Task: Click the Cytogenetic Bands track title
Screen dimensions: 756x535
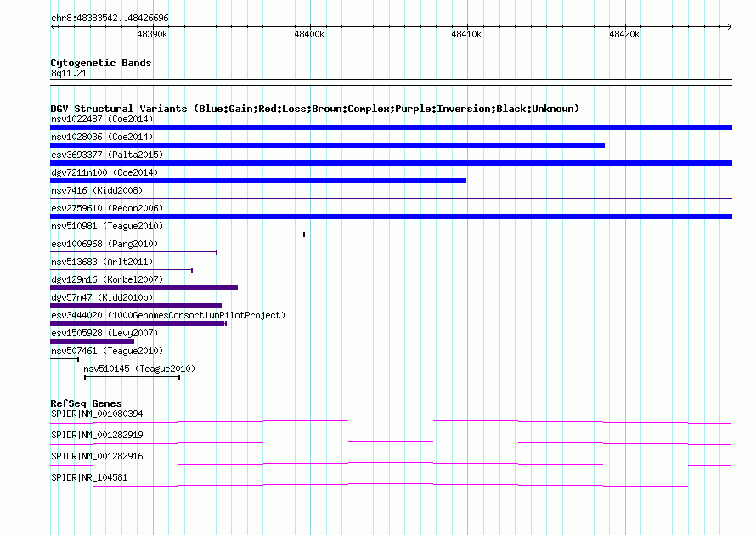Action: (x=101, y=63)
